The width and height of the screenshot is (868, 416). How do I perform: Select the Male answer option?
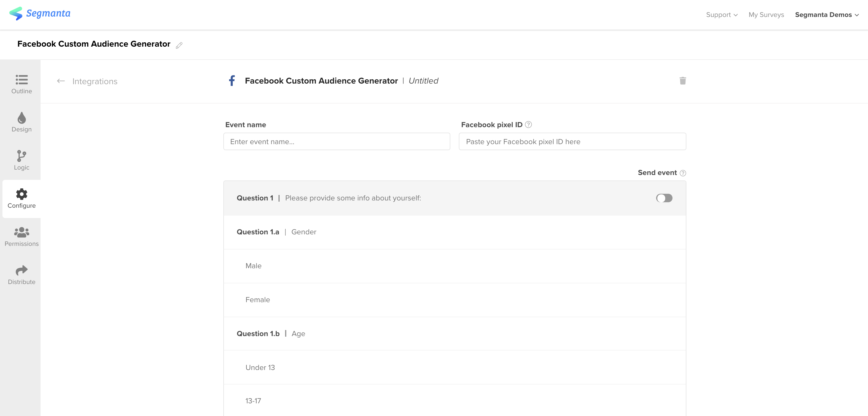click(x=455, y=266)
